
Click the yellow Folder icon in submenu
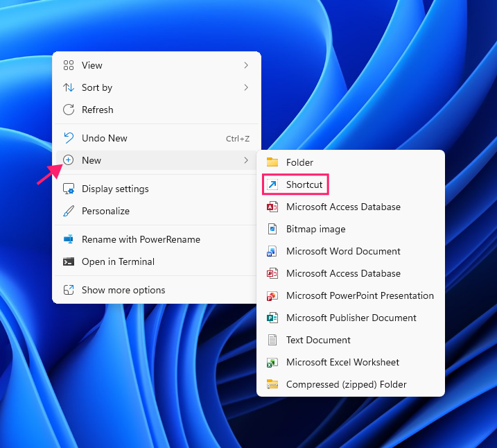[272, 162]
